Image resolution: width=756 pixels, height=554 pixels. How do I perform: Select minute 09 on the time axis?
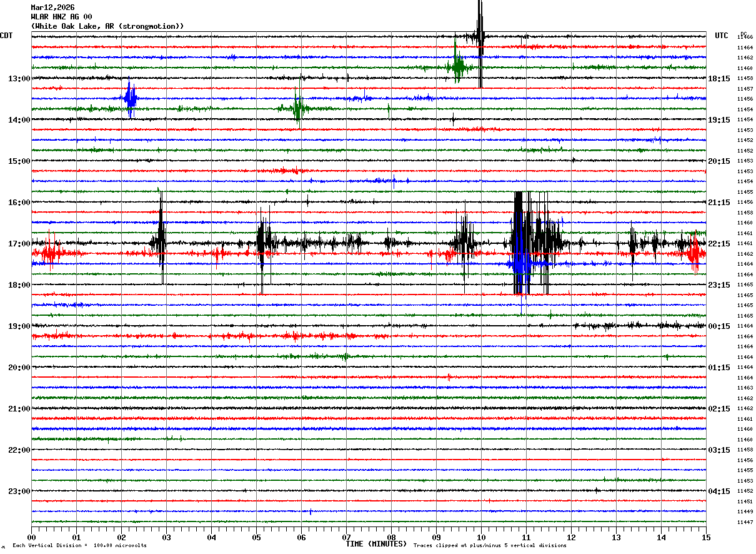(x=436, y=537)
